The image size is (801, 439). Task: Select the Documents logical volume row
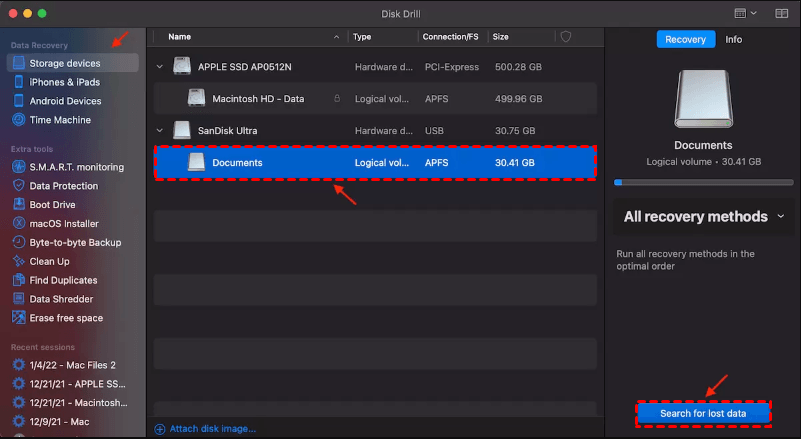pos(375,163)
